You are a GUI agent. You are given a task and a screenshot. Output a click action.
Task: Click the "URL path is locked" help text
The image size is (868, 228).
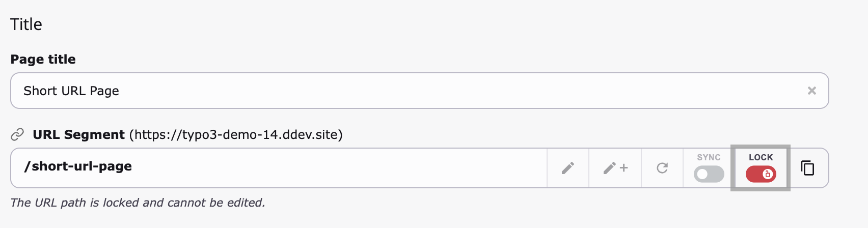pyautogui.click(x=138, y=203)
